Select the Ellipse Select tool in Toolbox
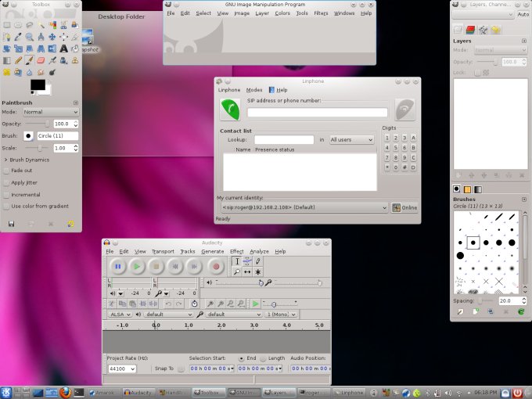 18,25
